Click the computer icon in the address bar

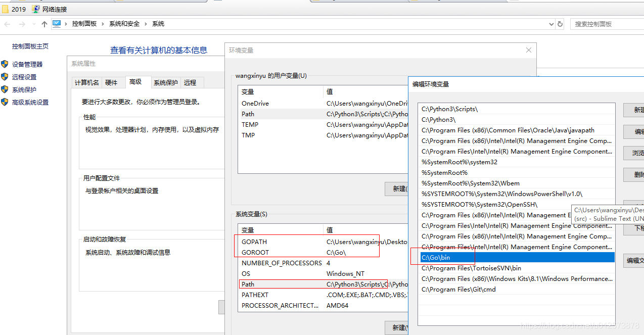(57, 23)
